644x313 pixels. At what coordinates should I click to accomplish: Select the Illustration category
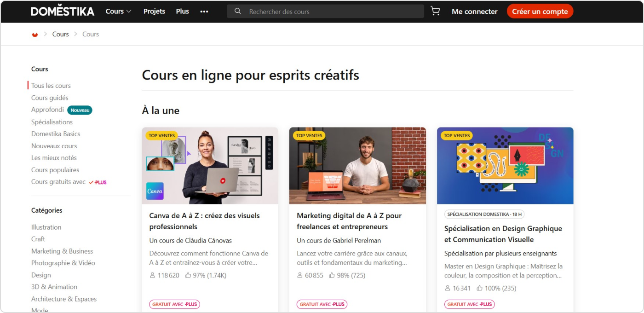[x=46, y=227]
